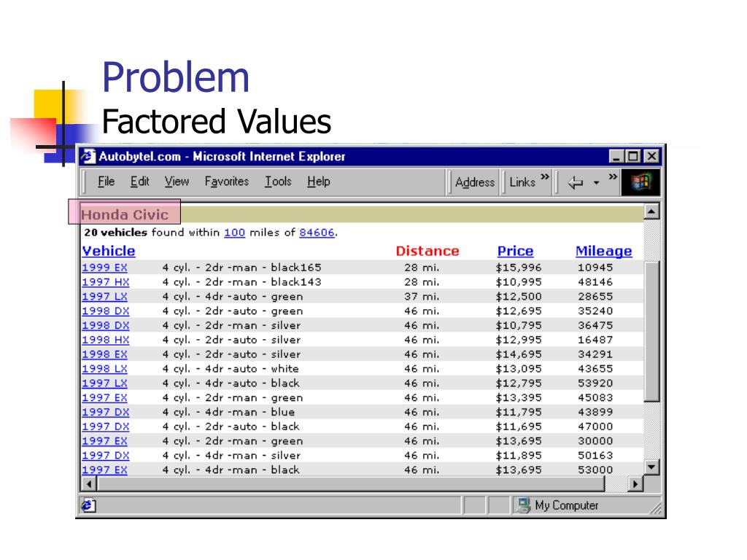Sort by the Mileage column header
This screenshot has height=560, width=747.
[603, 252]
